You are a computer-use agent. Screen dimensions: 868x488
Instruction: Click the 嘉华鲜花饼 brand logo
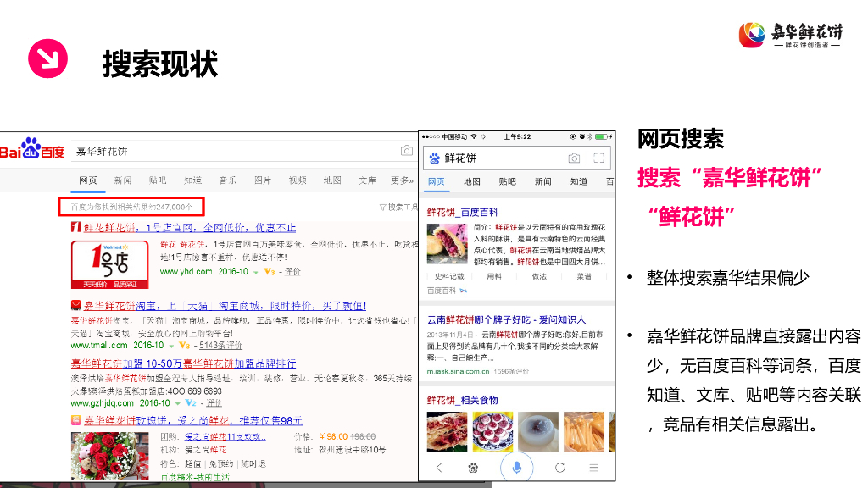(791, 35)
